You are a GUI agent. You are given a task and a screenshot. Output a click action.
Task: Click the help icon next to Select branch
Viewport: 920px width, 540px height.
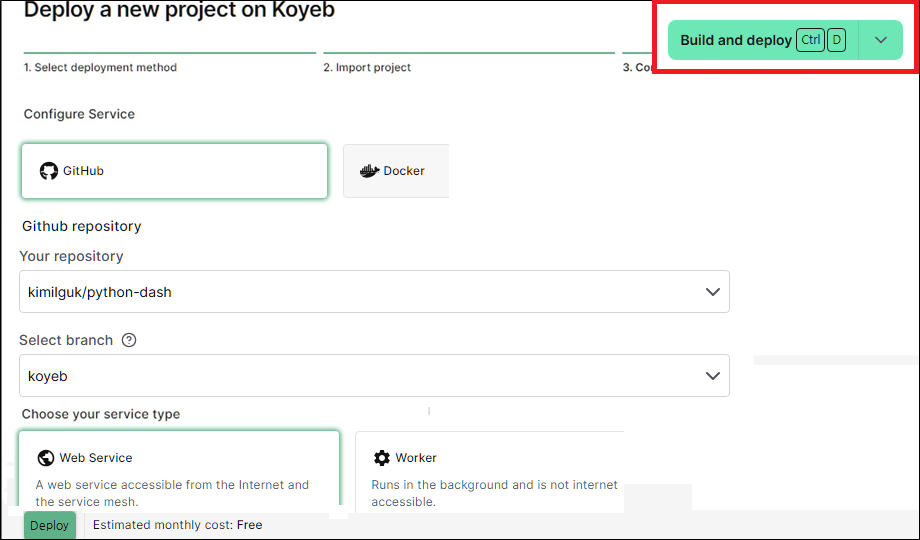pyautogui.click(x=129, y=340)
